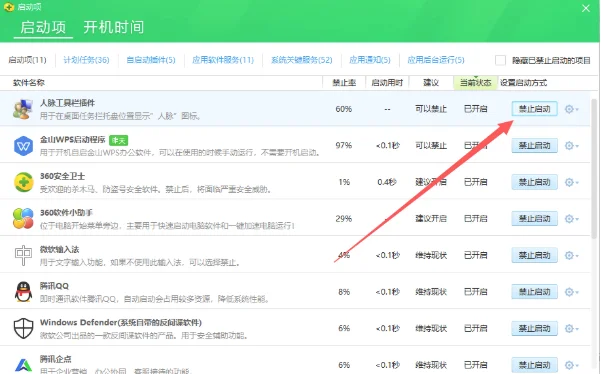601x374 pixels.
Task: Select the 应用后台运行(5) sub-tab
Action: (x=435, y=60)
